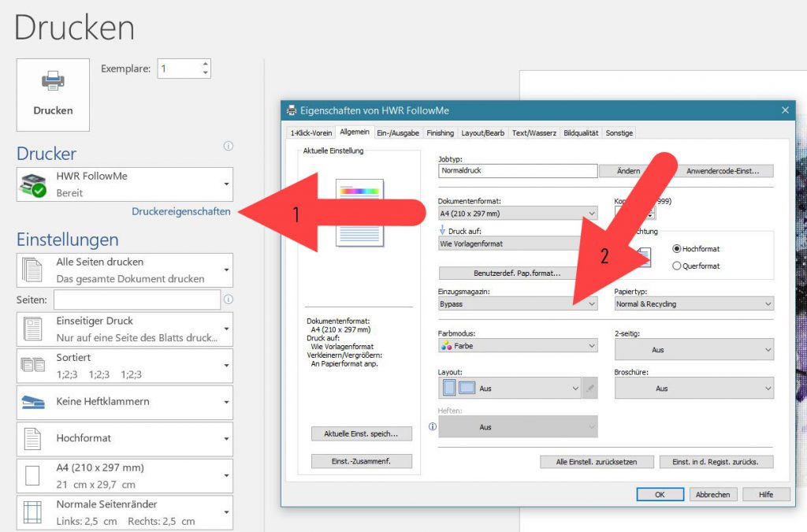Click the page preview thumbnail in Aktuelle Einstellung
This screenshot has height=532, width=807.
[359, 213]
